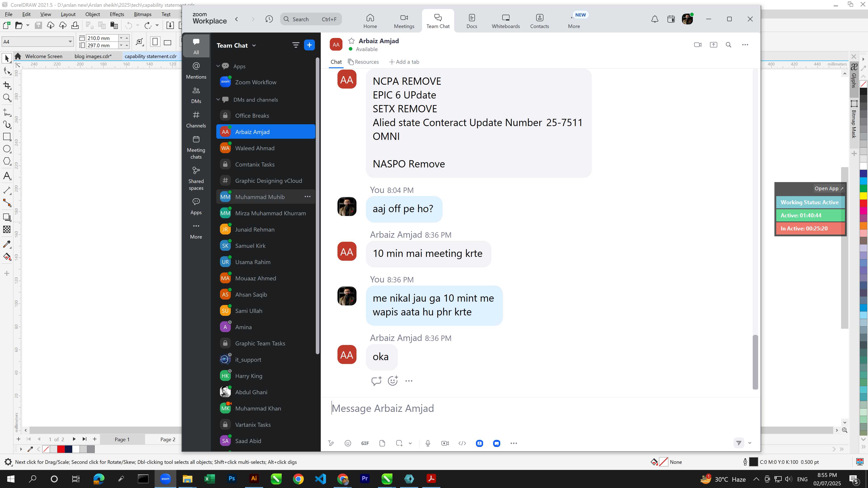Switch to Page 2 in CorelDRAW
This screenshot has height=488, width=868.
[x=167, y=439]
